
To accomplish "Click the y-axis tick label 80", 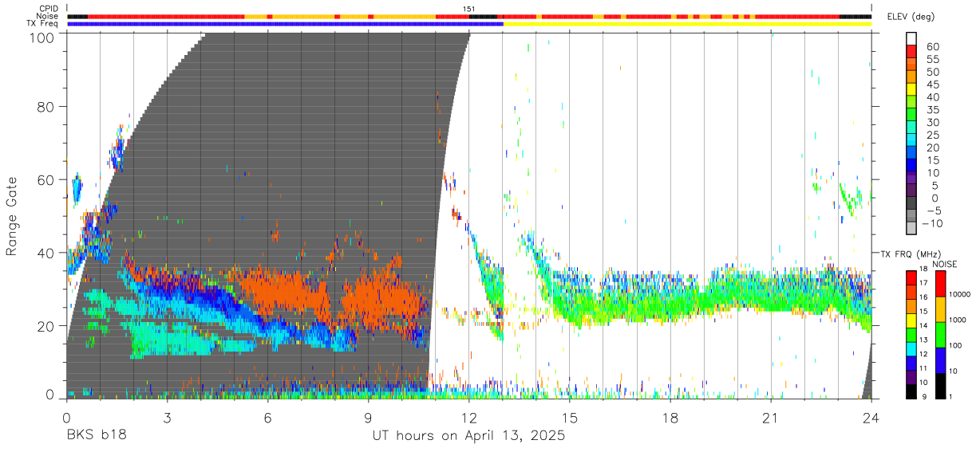I will (47, 106).
